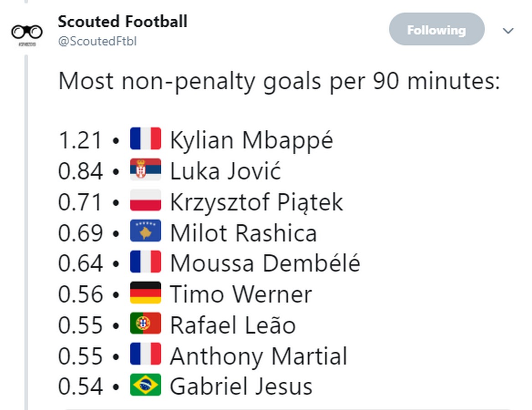Click the Gabriel Jesus name text
The height and width of the screenshot is (410, 532).
point(241,386)
